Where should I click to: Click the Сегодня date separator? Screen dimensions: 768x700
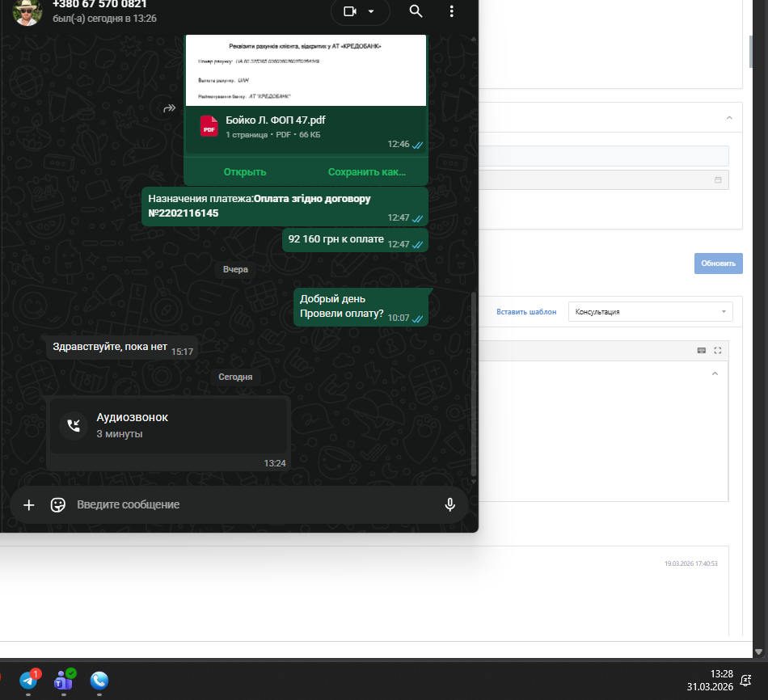coord(235,377)
